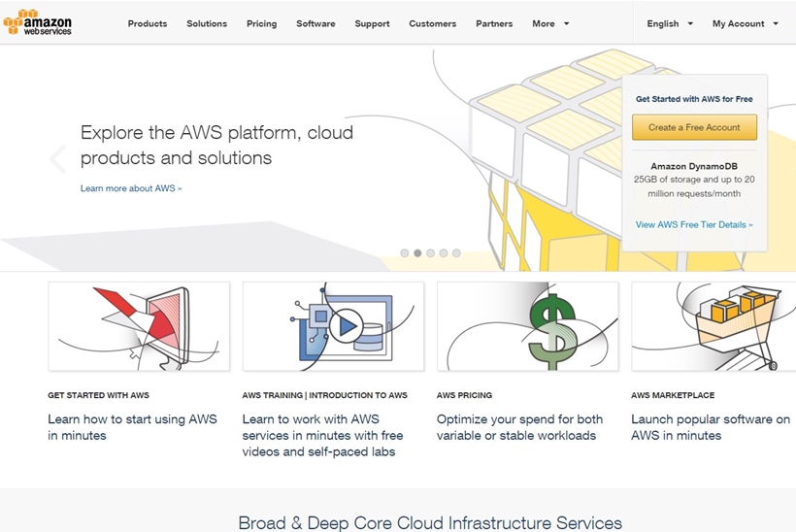Select the fifth carousel dot
Image resolution: width=796 pixels, height=532 pixels.
pyautogui.click(x=456, y=252)
